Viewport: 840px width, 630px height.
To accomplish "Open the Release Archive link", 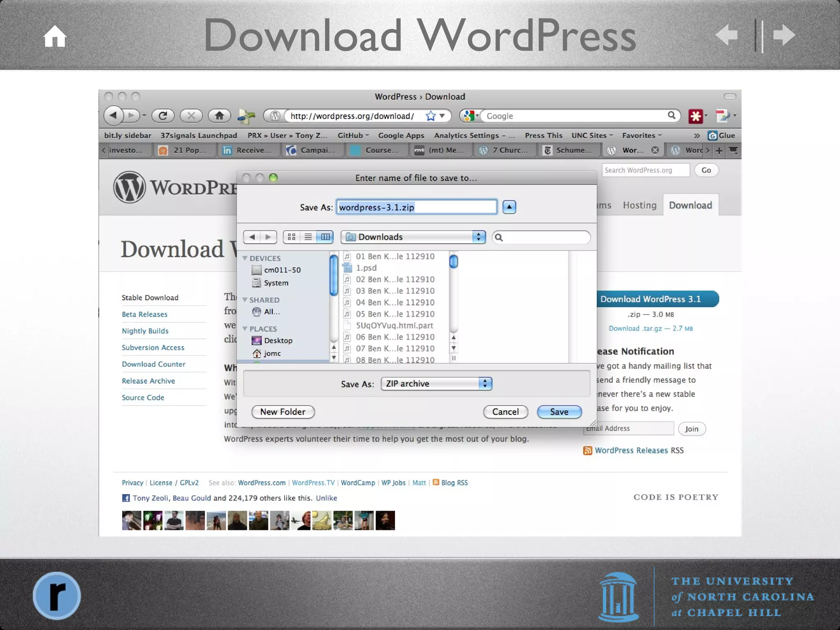I will (148, 381).
